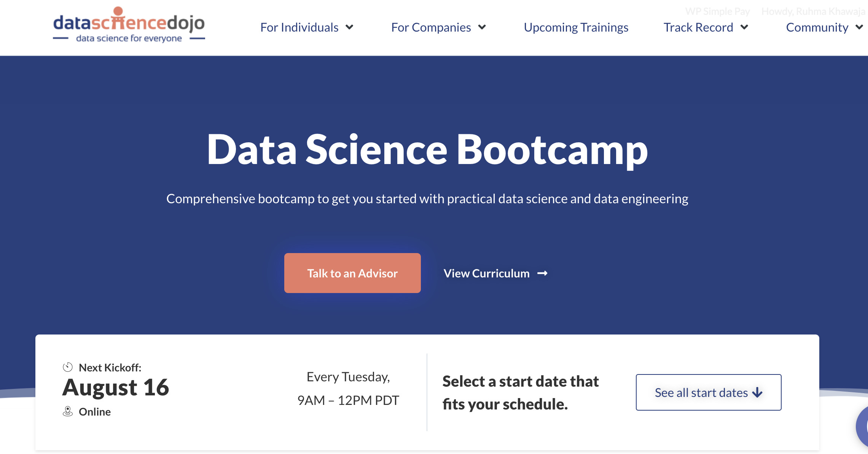The height and width of the screenshot is (454, 868).
Task: Select the For Individuals nav label
Action: point(299,27)
